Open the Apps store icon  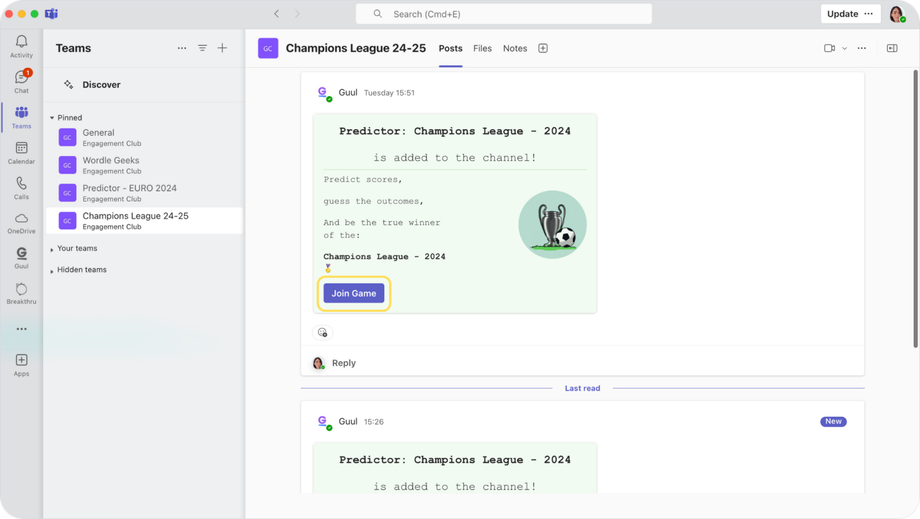[22, 364]
